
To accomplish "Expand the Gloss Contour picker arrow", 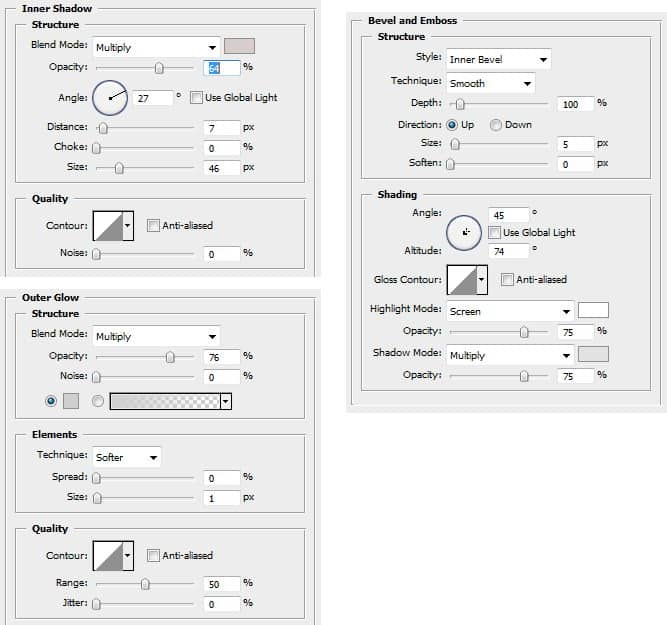I will point(482,280).
